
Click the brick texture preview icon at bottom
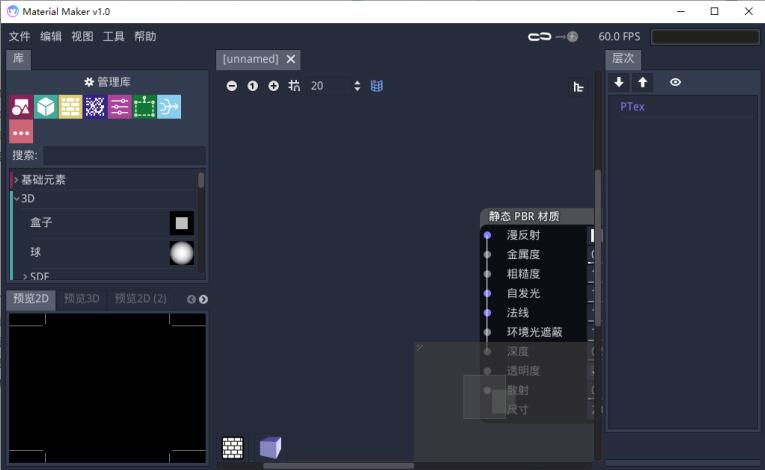[233, 448]
